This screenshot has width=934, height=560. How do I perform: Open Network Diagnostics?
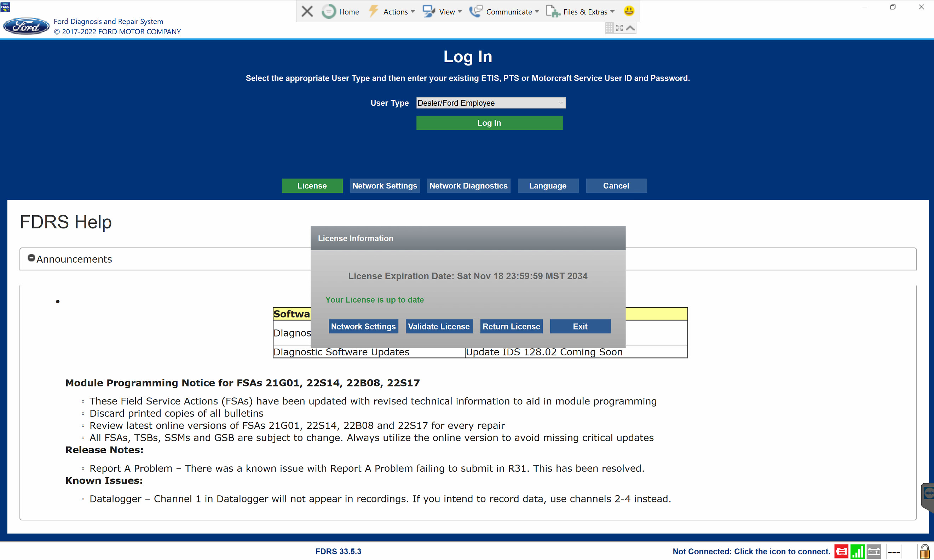coord(468,186)
